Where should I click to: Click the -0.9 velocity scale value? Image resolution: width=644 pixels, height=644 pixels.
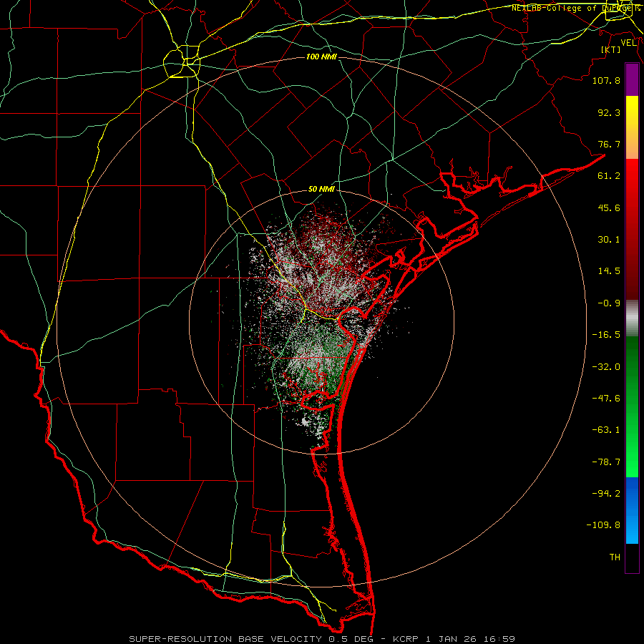pyautogui.click(x=609, y=303)
